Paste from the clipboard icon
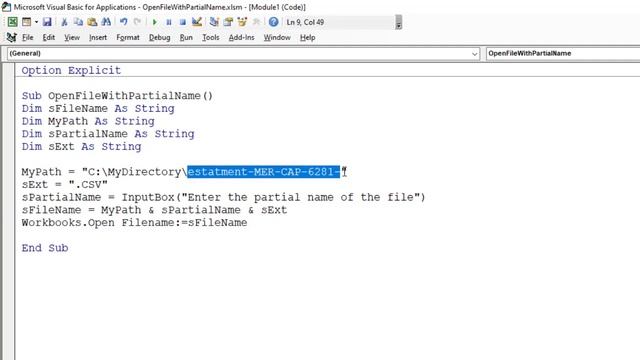Screen dimensions: 640x360 (92, 22)
